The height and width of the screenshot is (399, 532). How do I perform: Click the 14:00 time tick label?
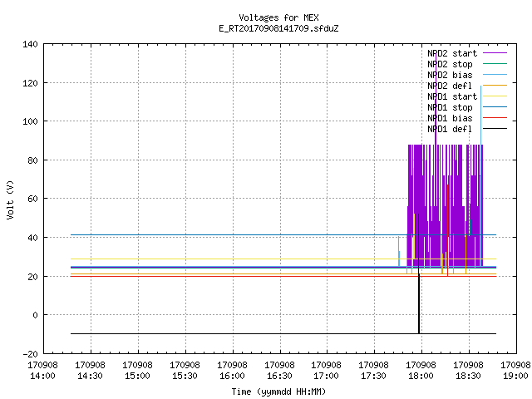point(42,377)
